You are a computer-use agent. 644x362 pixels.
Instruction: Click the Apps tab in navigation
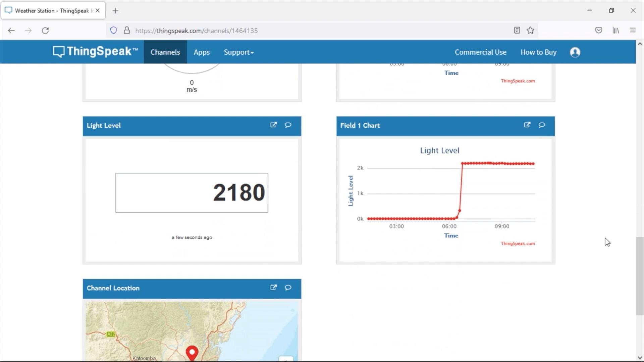coord(202,52)
